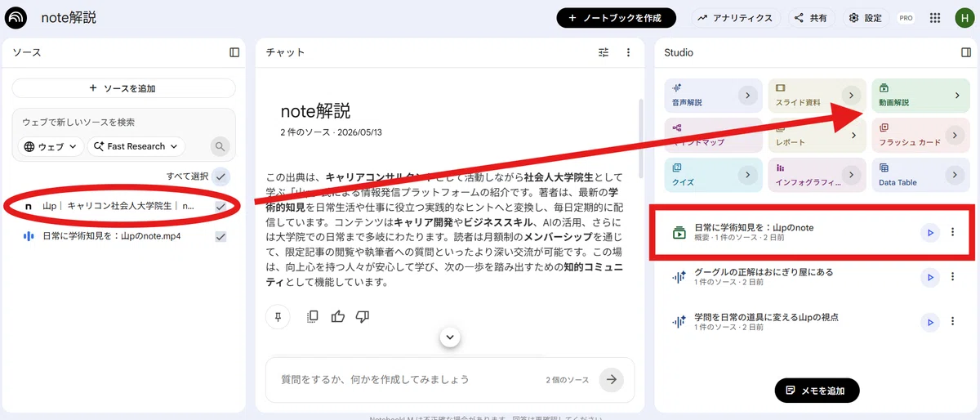Open the Fast Research dropdown
The width and height of the screenshot is (980, 420).
(x=136, y=146)
